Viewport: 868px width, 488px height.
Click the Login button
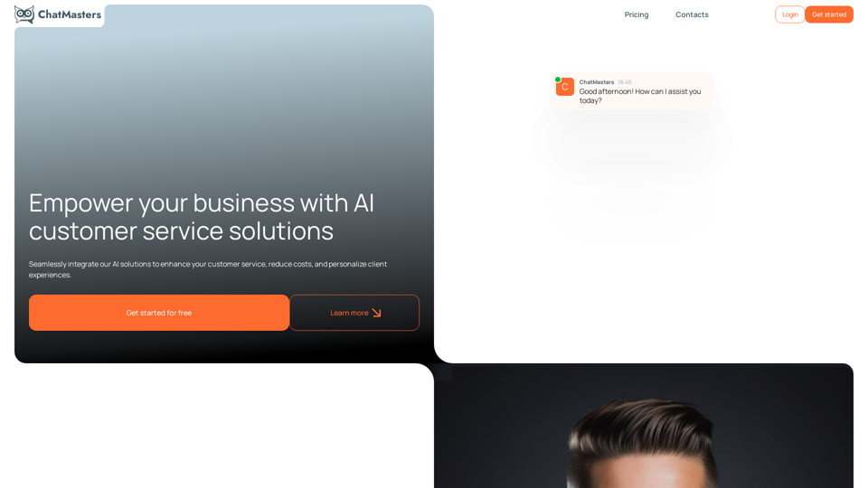tap(789, 14)
